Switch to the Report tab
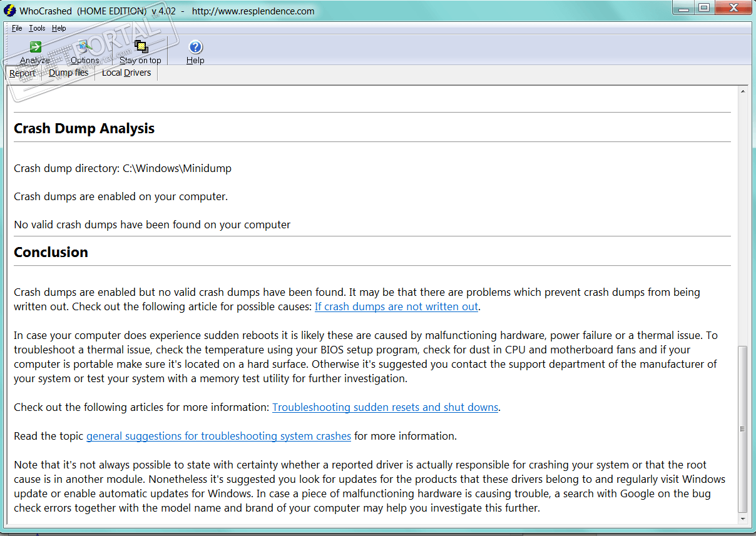This screenshot has width=756, height=536. (x=23, y=73)
